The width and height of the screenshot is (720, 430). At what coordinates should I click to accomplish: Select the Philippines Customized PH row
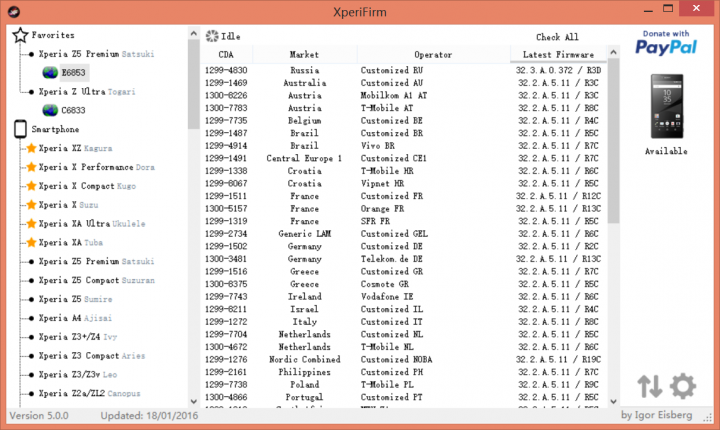point(404,372)
